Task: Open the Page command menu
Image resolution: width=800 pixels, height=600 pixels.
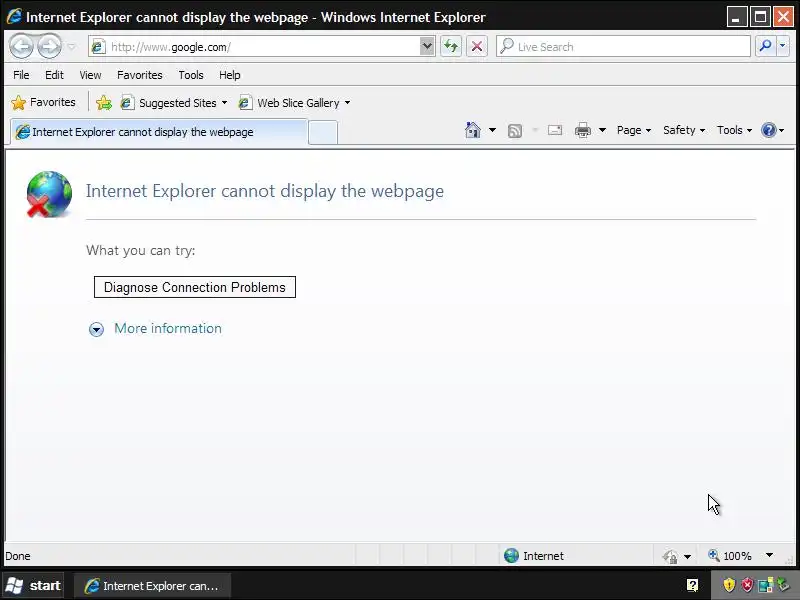Action: point(634,130)
